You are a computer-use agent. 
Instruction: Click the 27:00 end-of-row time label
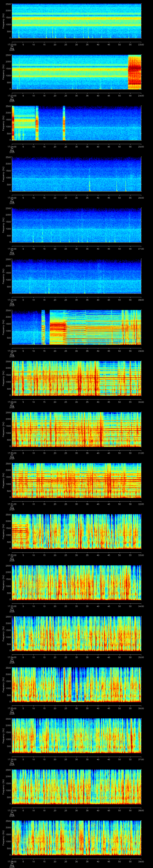point(141,249)
